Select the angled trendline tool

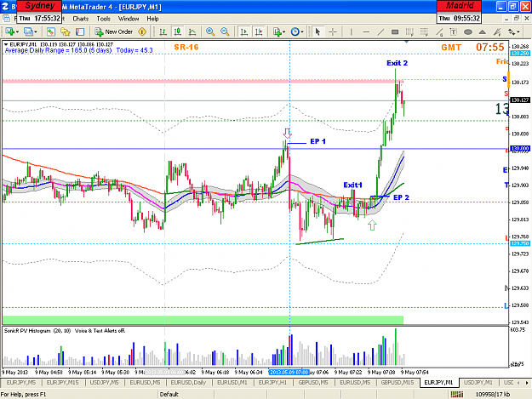point(439,31)
